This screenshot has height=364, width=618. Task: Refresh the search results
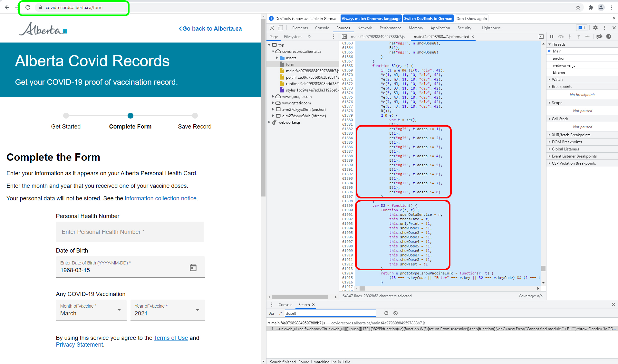pos(386,313)
